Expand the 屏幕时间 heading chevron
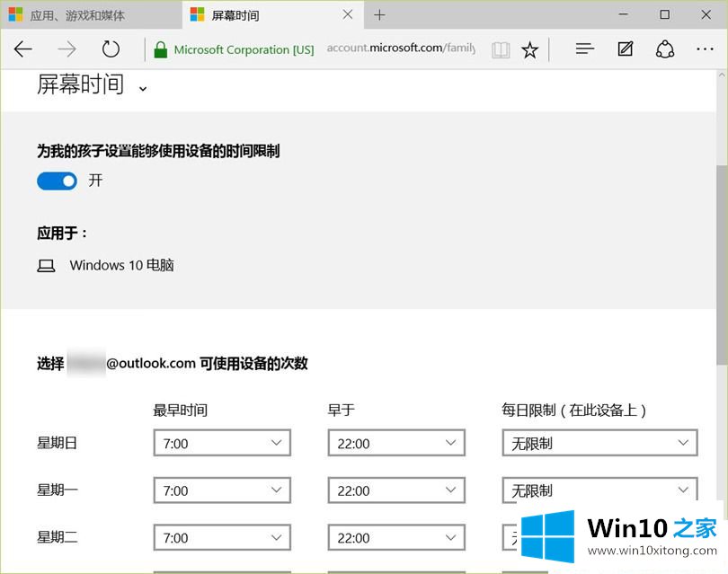The width and height of the screenshot is (728, 574). point(143,88)
